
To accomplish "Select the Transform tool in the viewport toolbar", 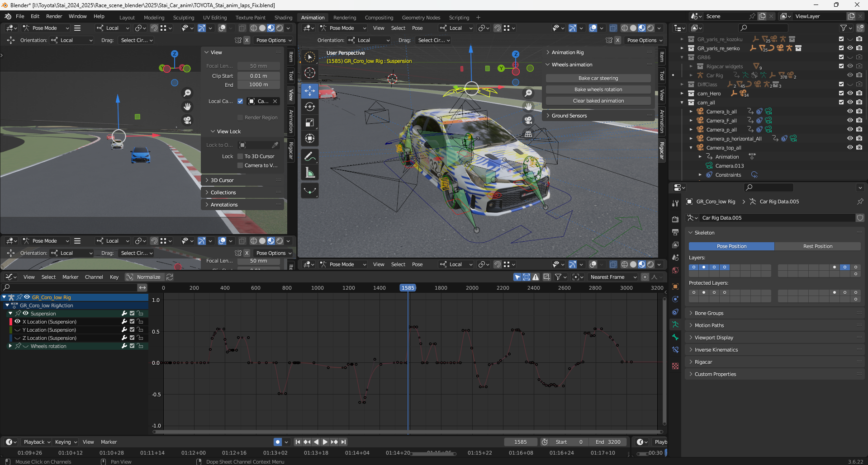I will coord(310,138).
